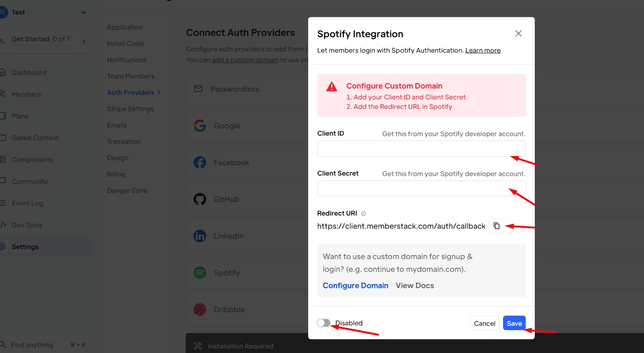The height and width of the screenshot is (353, 644).
Task: Open the Auth Providers chevron item
Action: click(x=134, y=93)
